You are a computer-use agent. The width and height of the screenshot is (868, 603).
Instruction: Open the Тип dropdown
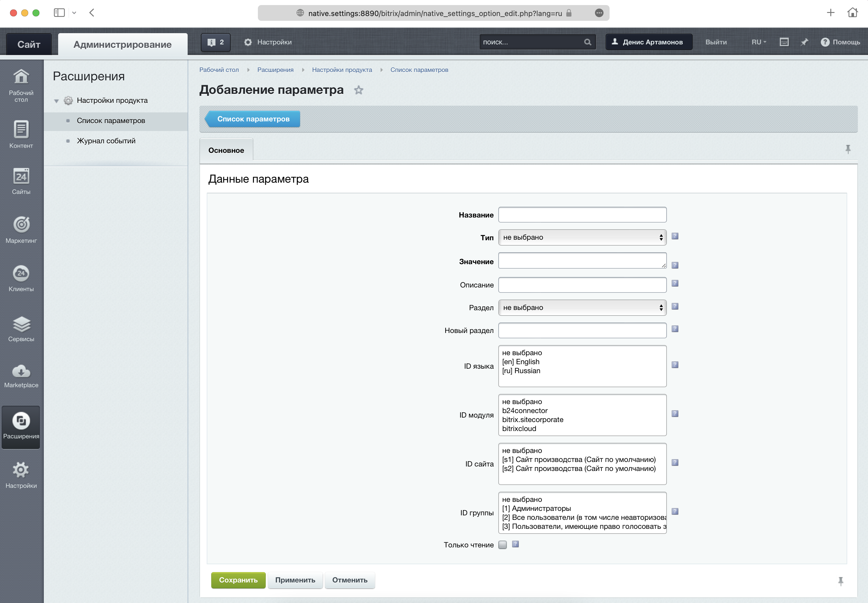pyautogui.click(x=582, y=237)
